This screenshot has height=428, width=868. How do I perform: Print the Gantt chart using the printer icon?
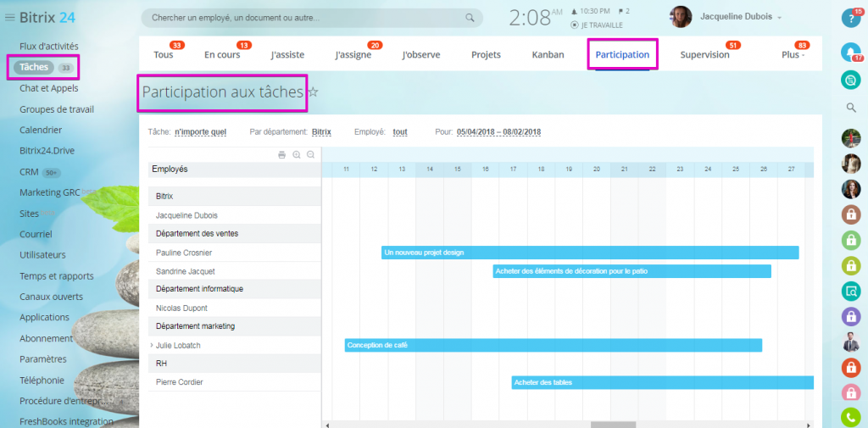[281, 155]
